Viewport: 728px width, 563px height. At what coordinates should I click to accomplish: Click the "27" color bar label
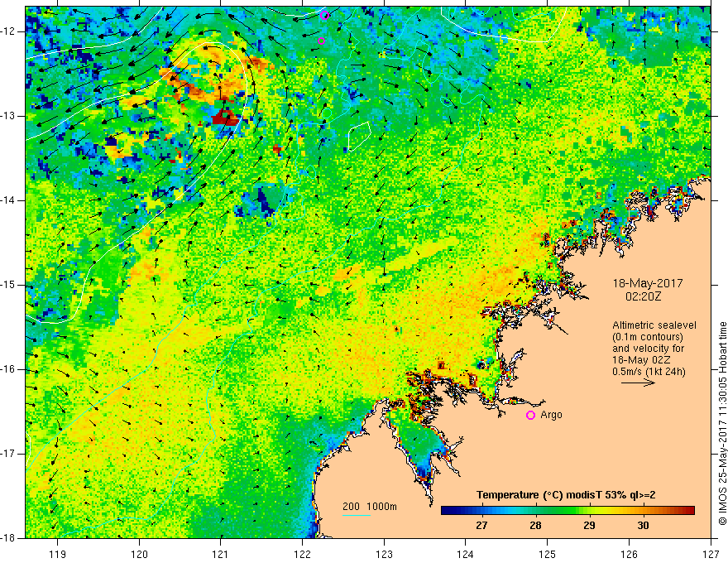click(481, 526)
